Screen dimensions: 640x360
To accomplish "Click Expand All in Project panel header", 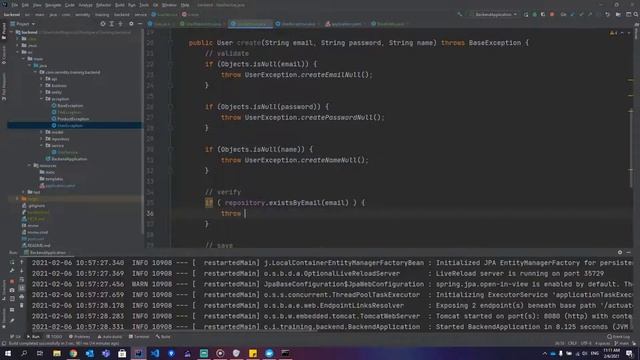I will point(111,24).
